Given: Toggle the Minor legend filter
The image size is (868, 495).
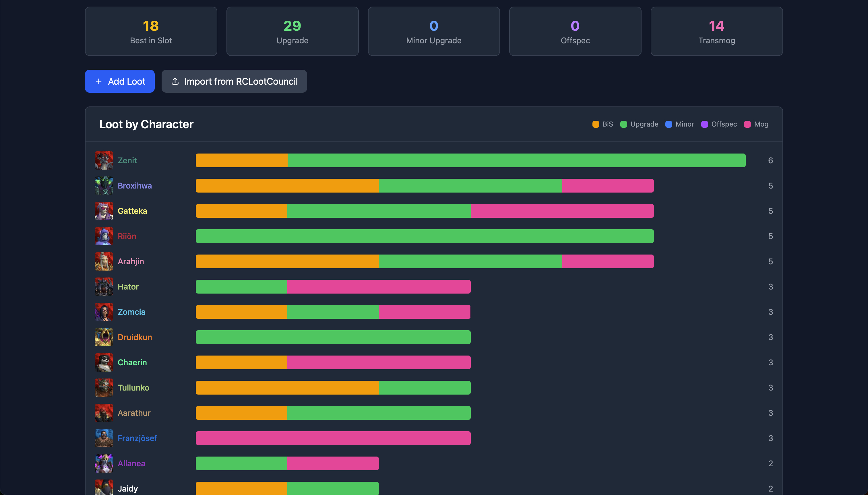Looking at the screenshot, I should (679, 124).
